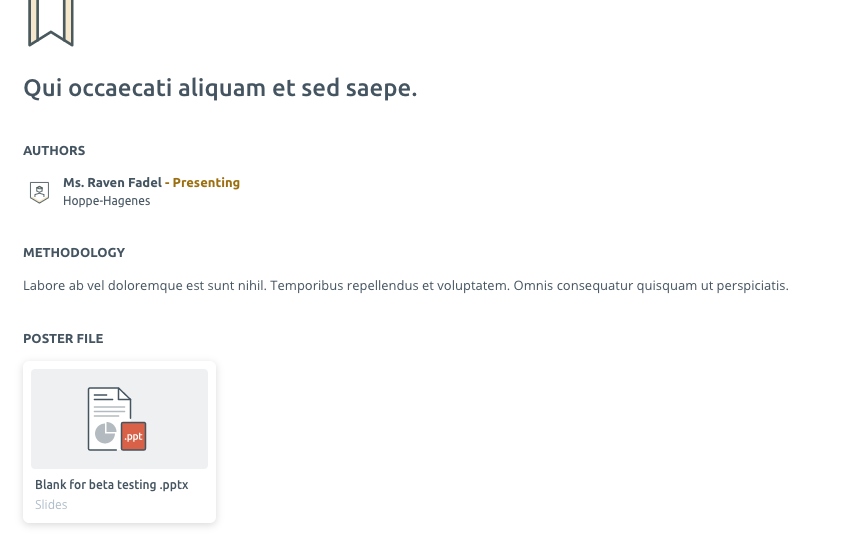The width and height of the screenshot is (866, 540).
Task: Open author Ms. Raven Fadel
Action: (112, 183)
